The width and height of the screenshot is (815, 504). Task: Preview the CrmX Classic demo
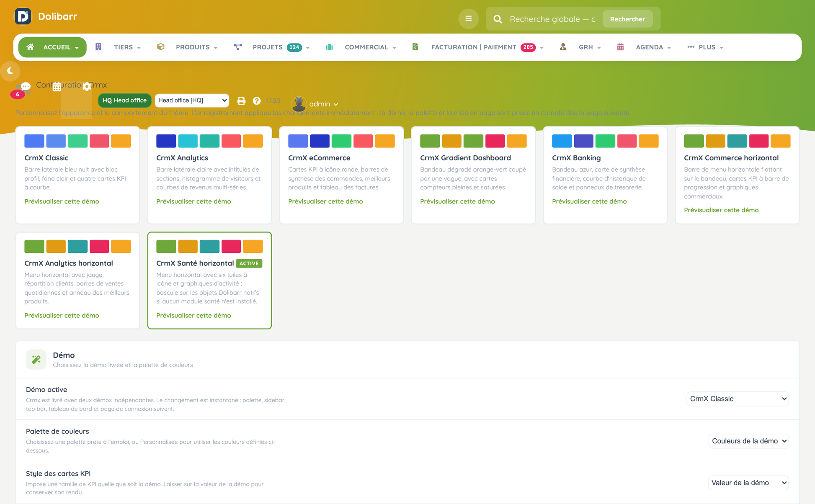coord(62,201)
